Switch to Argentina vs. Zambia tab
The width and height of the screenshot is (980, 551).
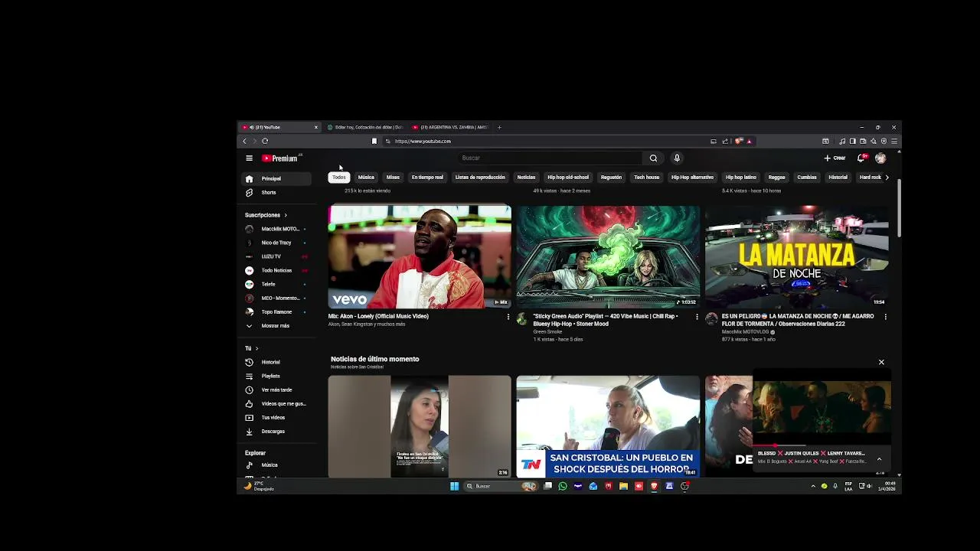450,127
